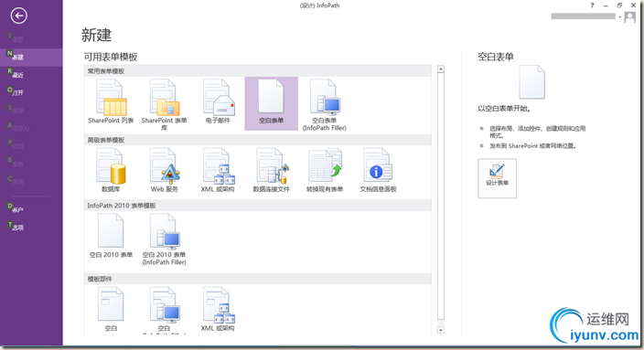Viewport: 644px width, 350px height.
Task: Switch to the 最近 tab
Action: coord(31,75)
